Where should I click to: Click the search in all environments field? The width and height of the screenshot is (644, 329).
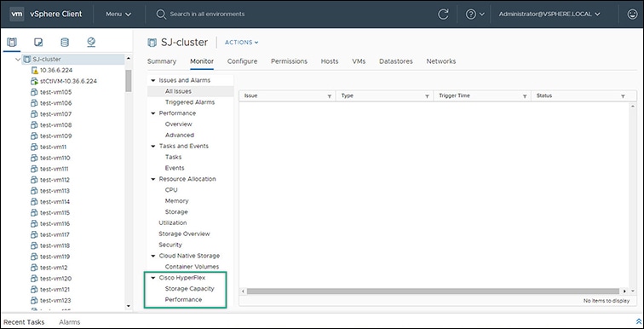[207, 14]
